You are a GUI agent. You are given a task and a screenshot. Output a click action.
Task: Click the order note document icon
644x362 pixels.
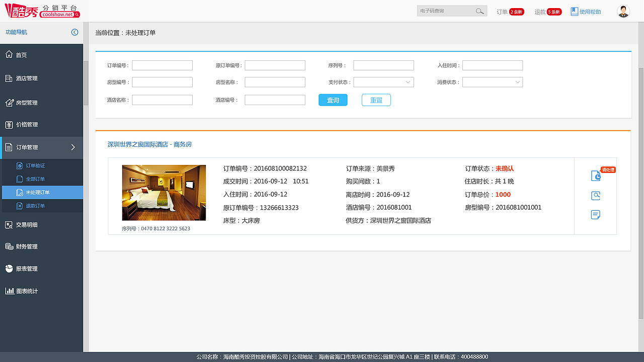click(596, 215)
